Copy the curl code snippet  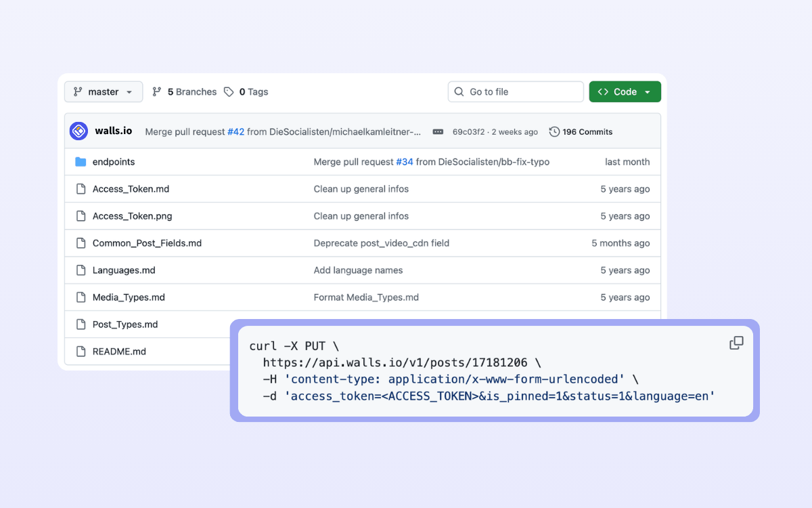(736, 343)
